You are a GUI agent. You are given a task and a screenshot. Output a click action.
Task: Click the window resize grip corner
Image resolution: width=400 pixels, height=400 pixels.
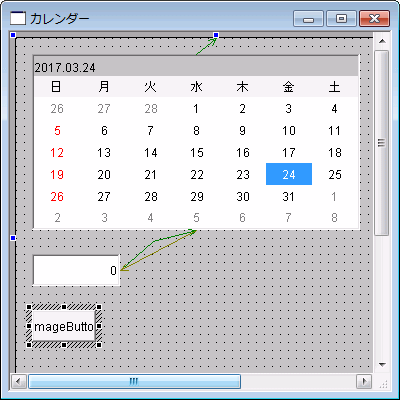384,385
